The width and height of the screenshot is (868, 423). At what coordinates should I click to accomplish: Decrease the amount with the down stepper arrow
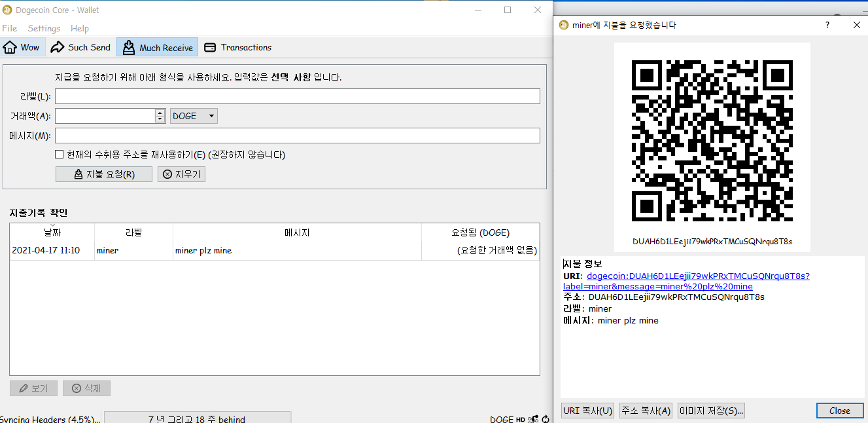[x=160, y=120]
